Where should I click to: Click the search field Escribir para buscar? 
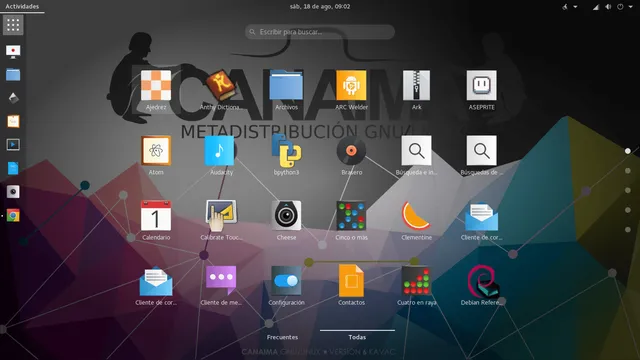pos(320,32)
